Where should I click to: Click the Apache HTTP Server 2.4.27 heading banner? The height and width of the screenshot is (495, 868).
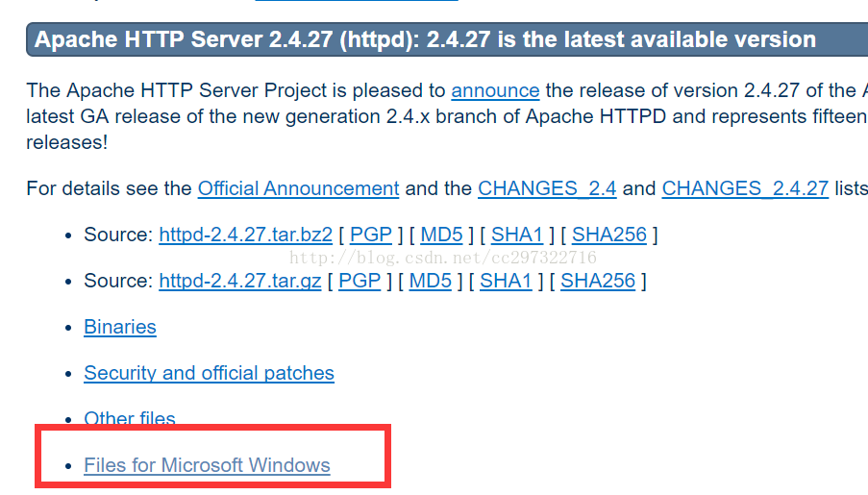[447, 39]
